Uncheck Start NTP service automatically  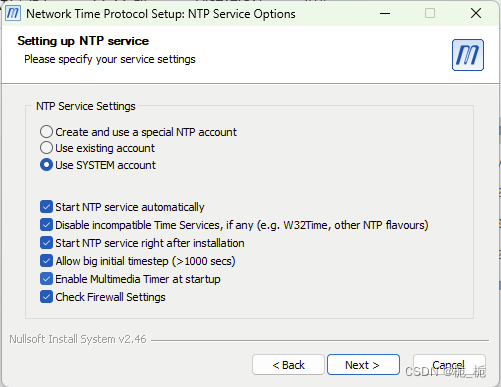point(46,207)
